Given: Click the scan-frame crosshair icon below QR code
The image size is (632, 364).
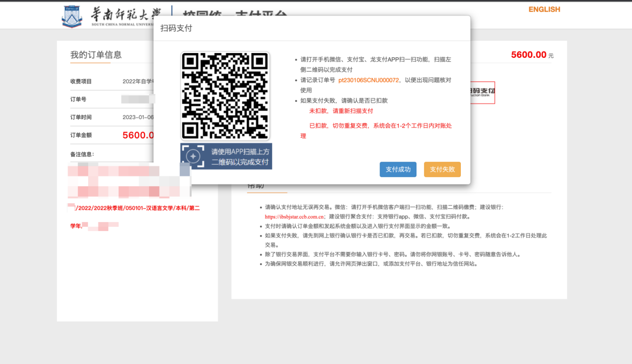Looking at the screenshot, I should [193, 156].
